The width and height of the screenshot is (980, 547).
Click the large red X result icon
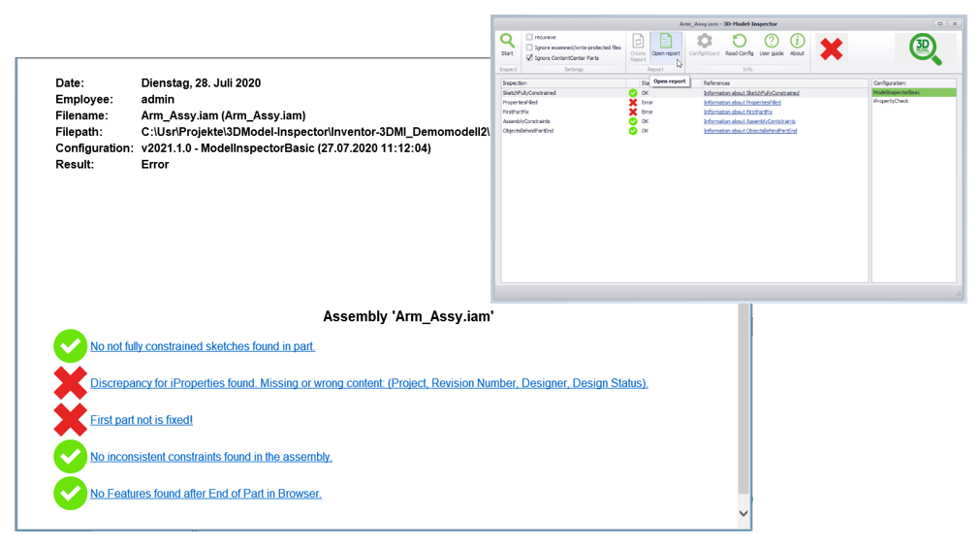point(832,48)
